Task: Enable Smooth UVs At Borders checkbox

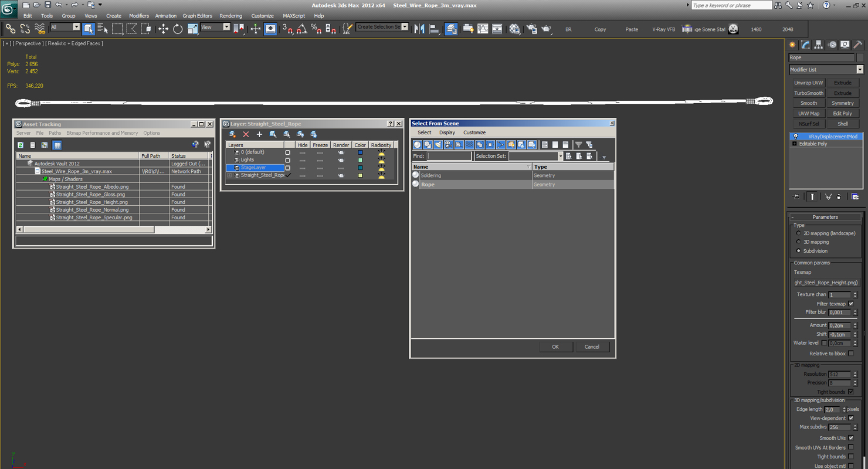Action: (851, 447)
